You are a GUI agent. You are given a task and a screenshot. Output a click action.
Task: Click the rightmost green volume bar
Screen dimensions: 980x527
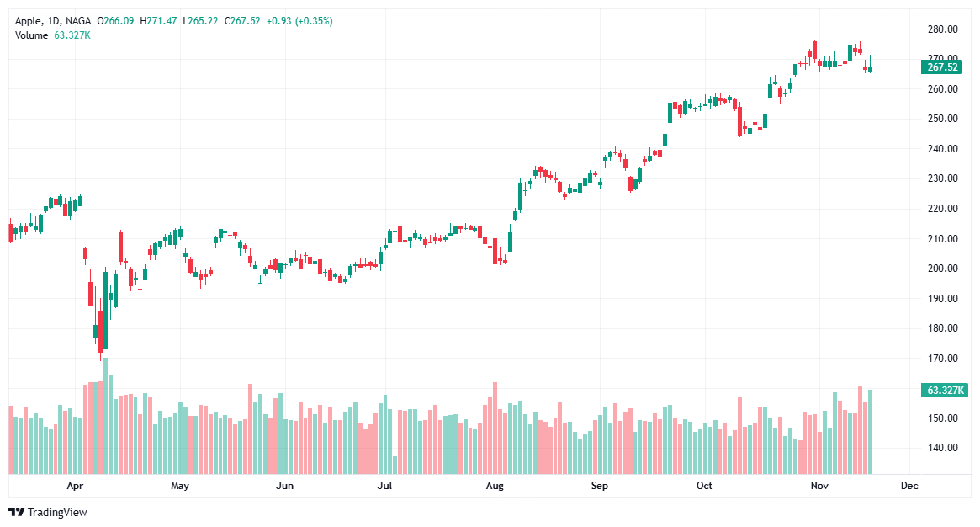[871, 431]
